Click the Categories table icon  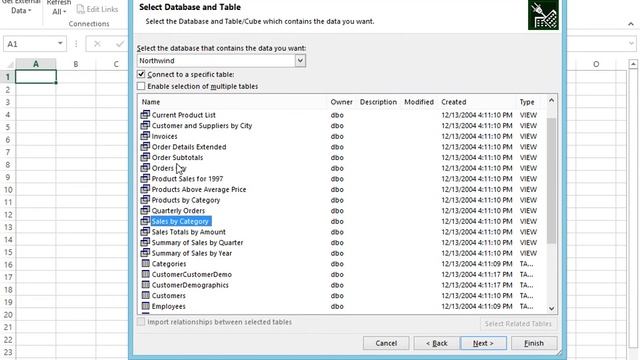tap(145, 263)
